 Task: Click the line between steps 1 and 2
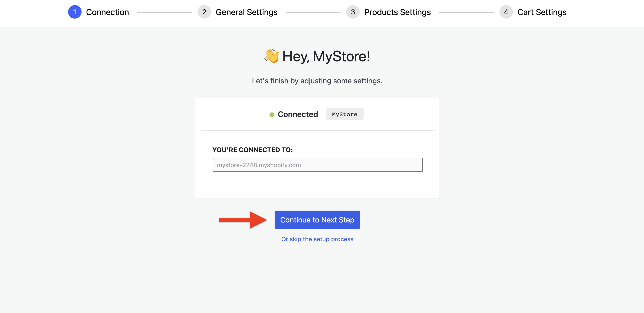164,12
